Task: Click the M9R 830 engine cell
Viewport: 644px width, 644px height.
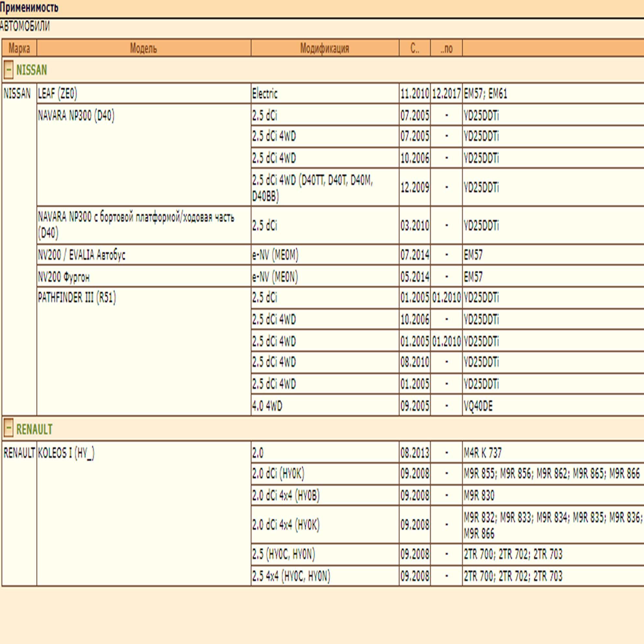Action: [x=553, y=495]
